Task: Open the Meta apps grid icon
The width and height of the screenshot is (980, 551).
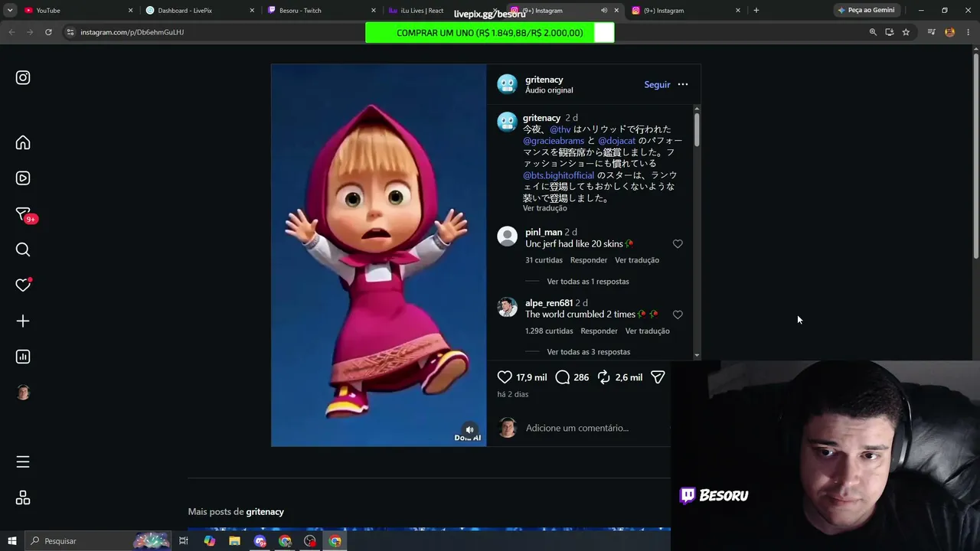Action: (23, 498)
